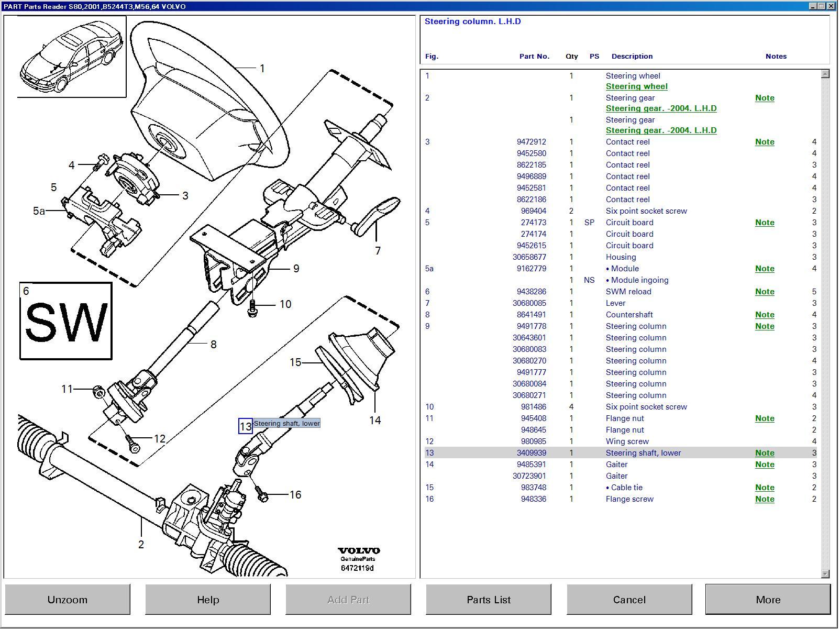Select callout number 11 in the diagram

(67, 389)
